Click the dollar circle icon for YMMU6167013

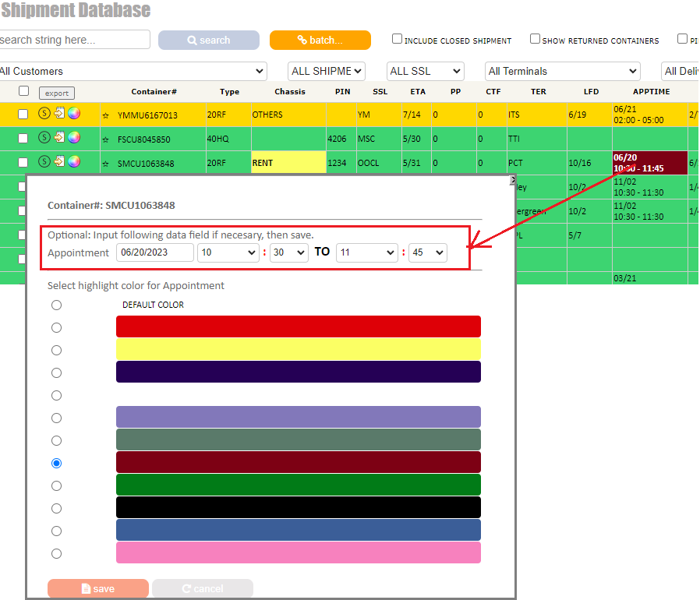pyautogui.click(x=44, y=114)
